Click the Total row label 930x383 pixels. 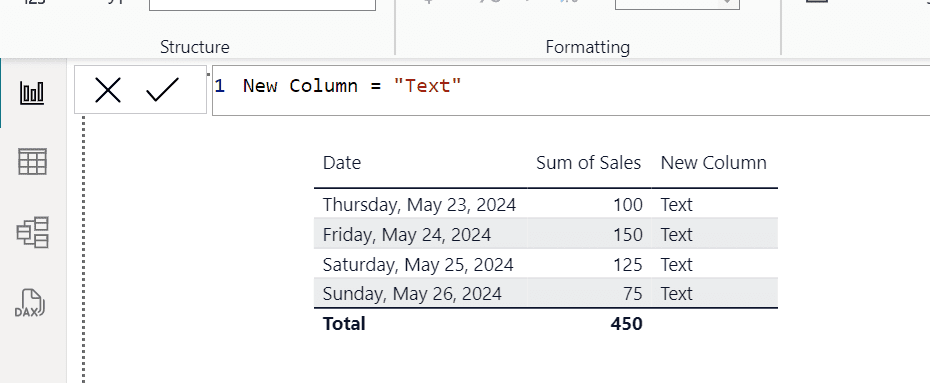[x=344, y=324]
